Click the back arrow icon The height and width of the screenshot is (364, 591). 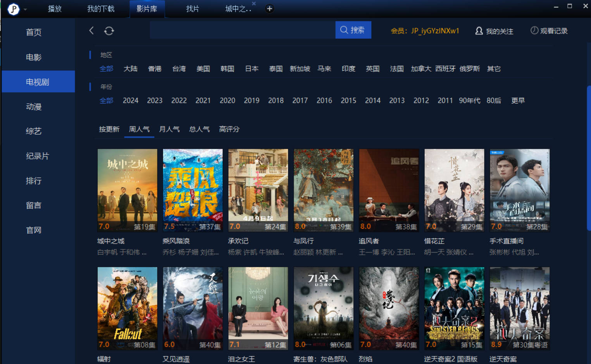(91, 31)
